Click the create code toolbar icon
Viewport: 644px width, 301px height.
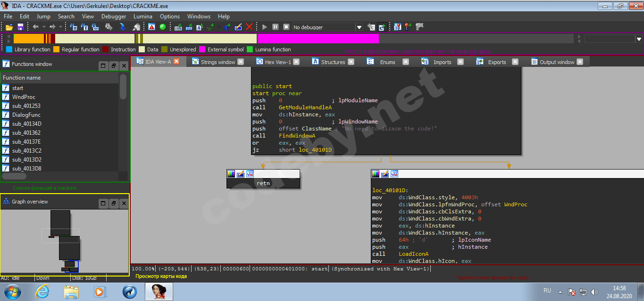pos(178,27)
